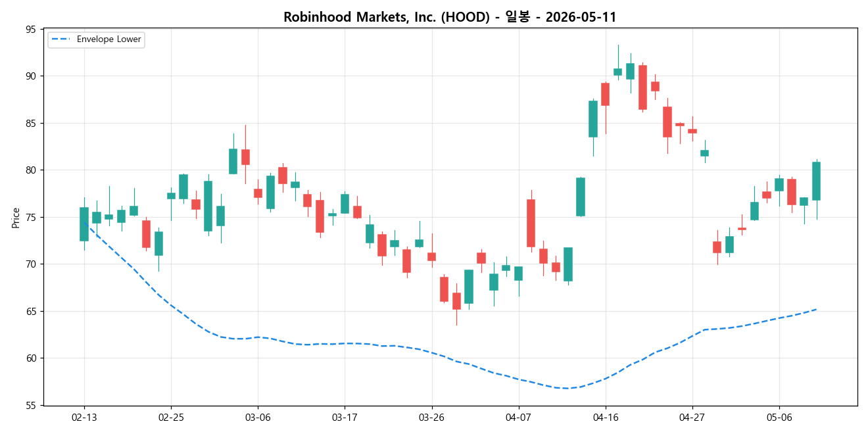Click the last green candle at far right

pos(816,181)
